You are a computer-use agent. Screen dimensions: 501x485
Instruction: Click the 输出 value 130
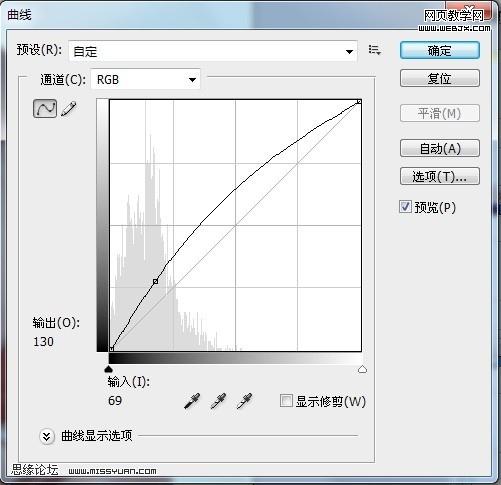(43, 342)
